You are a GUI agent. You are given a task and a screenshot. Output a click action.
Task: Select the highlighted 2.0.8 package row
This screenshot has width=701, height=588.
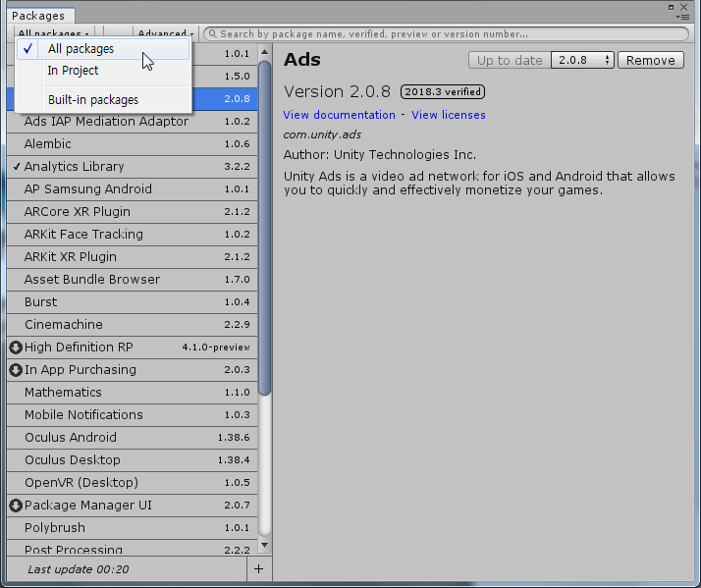(x=225, y=99)
